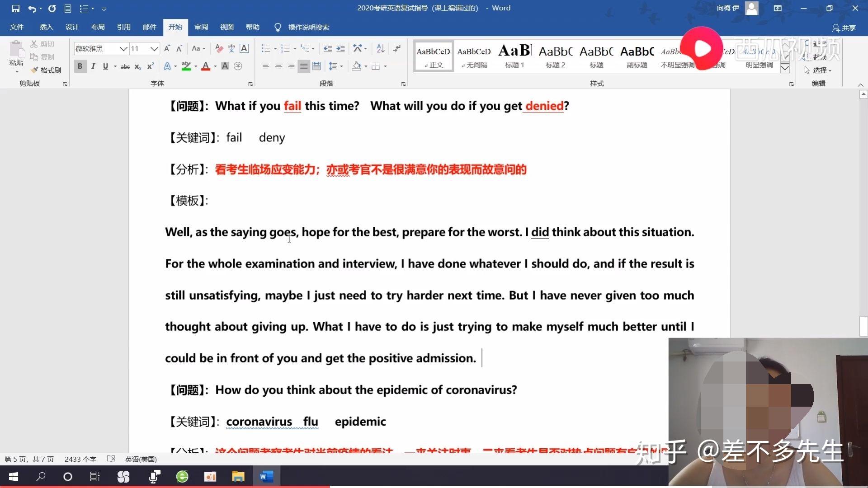Click the Share (共享) button
The width and height of the screenshot is (868, 488).
pyautogui.click(x=844, y=28)
